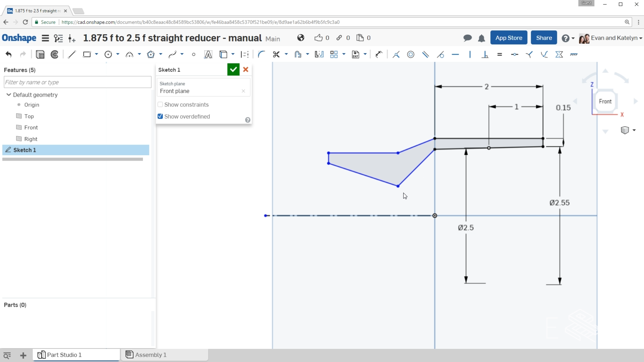
Task: Collapse the Default geometry tree
Action: [x=9, y=95]
